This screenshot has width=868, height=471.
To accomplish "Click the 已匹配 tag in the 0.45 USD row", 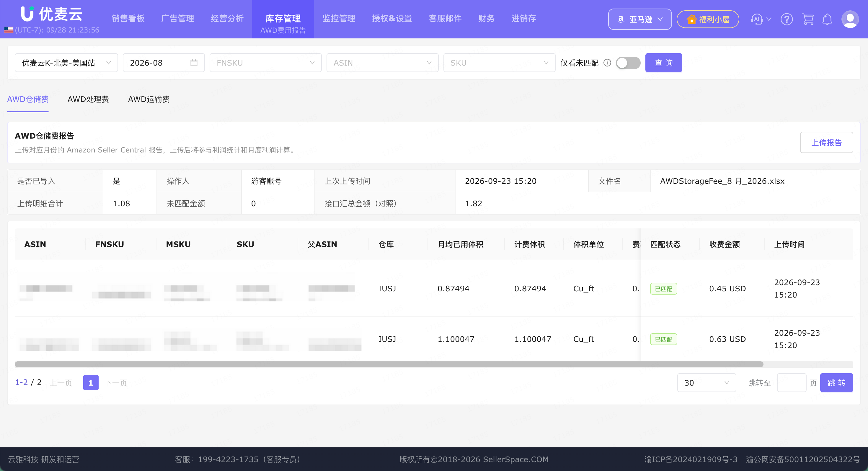I will tap(663, 289).
